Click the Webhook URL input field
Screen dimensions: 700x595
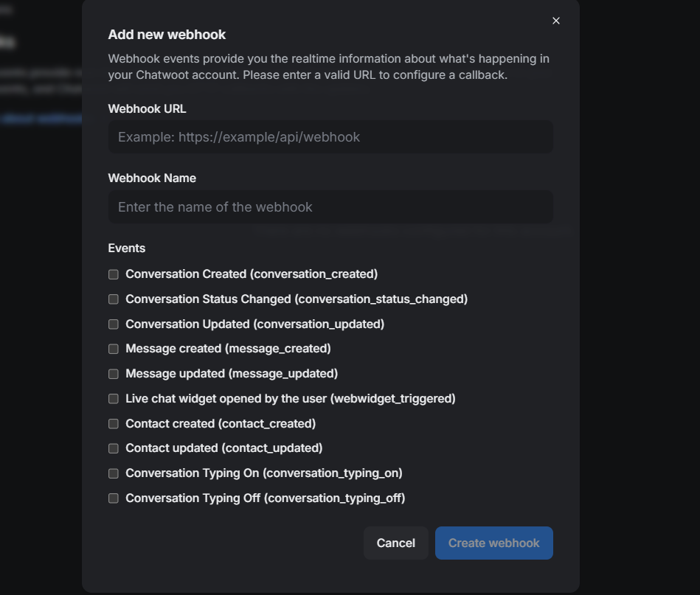(x=330, y=137)
